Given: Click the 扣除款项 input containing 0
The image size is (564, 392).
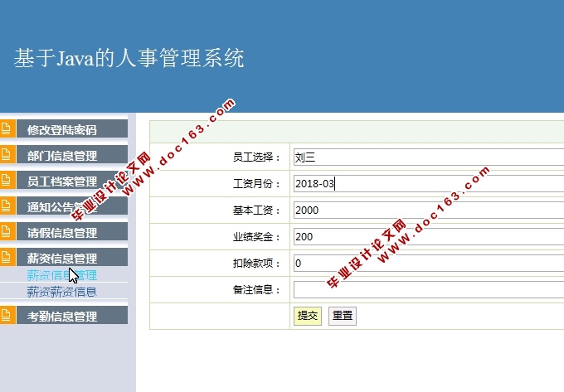Looking at the screenshot, I should (429, 264).
